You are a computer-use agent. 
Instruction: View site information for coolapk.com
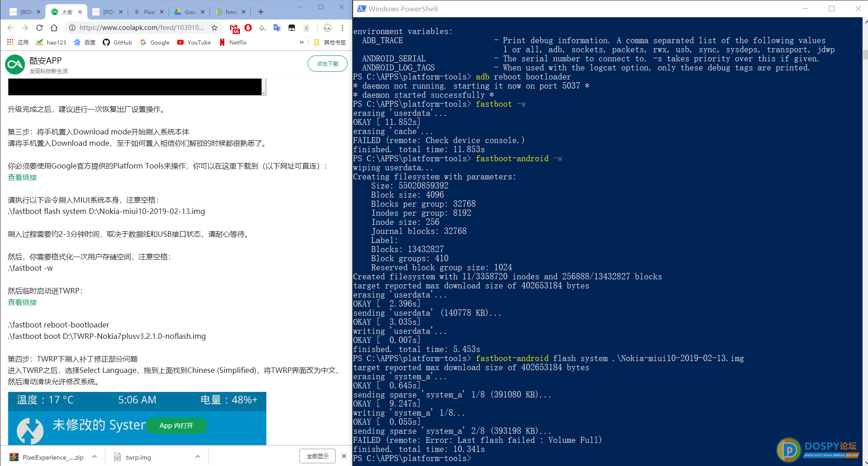(x=72, y=28)
